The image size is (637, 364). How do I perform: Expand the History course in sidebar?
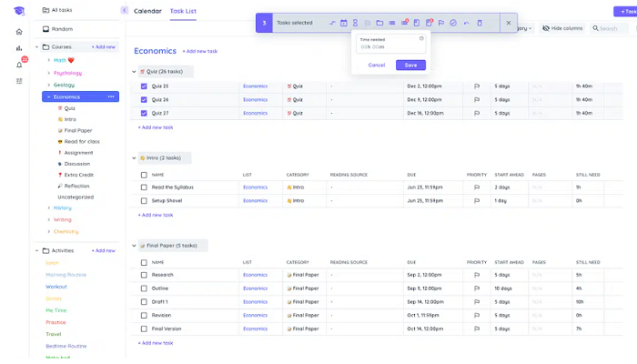(x=49, y=208)
